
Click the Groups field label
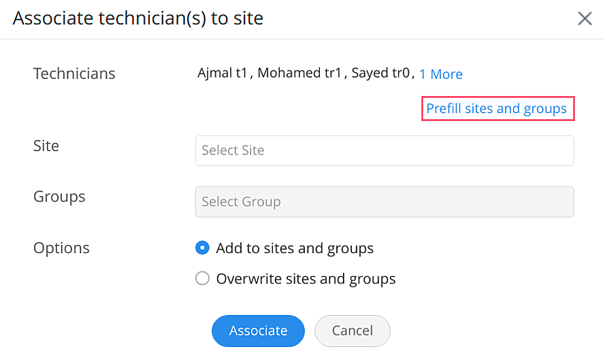59,197
